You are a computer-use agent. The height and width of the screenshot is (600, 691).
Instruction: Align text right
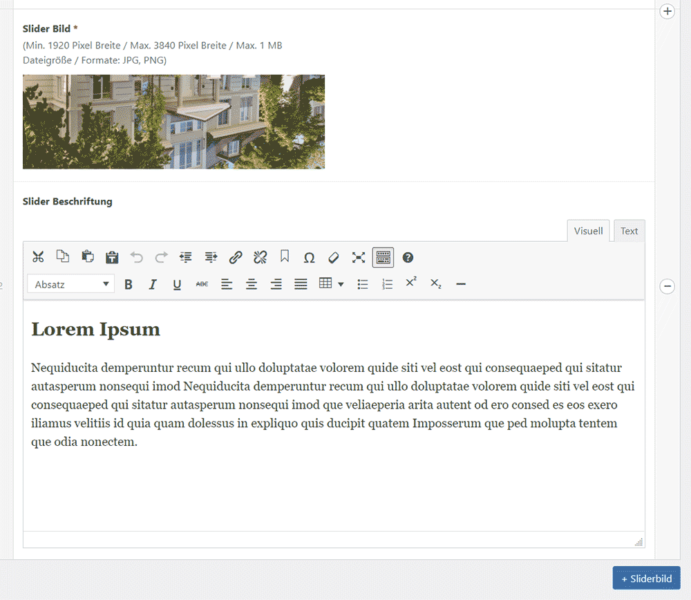pyautogui.click(x=276, y=284)
